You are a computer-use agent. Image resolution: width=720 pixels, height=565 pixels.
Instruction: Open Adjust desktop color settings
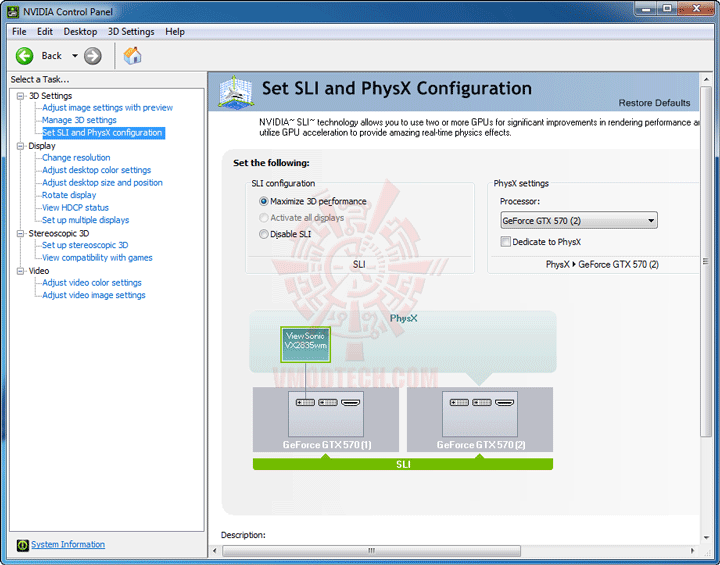point(96,170)
